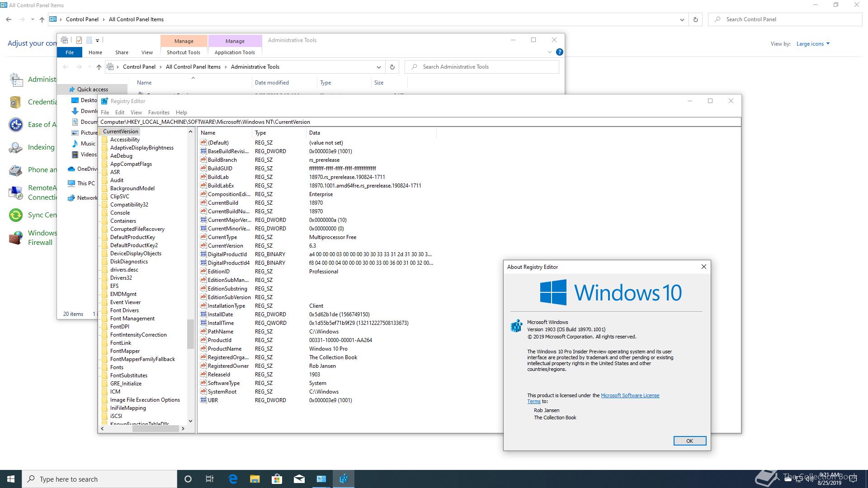Click the registry tree vertical scrollbar thumb
868x488 pixels.
click(190, 334)
